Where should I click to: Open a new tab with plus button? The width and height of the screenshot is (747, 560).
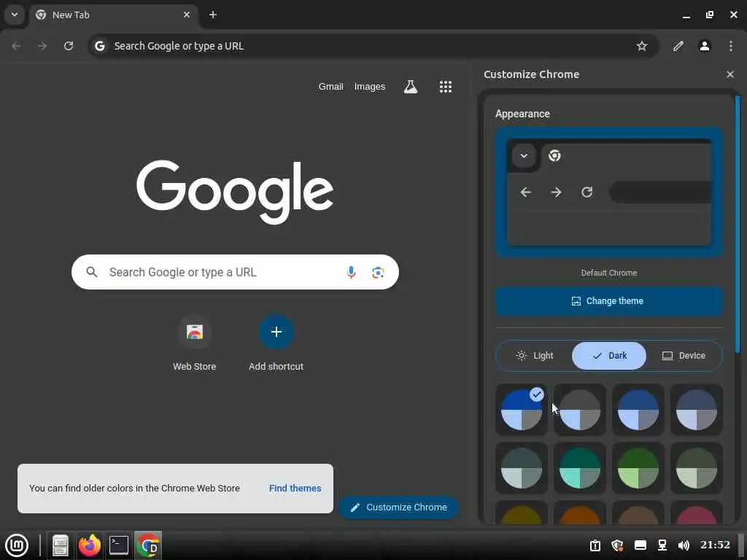point(213,15)
